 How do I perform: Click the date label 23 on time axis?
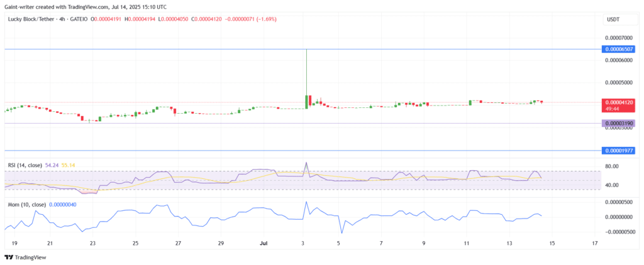[x=92, y=243]
